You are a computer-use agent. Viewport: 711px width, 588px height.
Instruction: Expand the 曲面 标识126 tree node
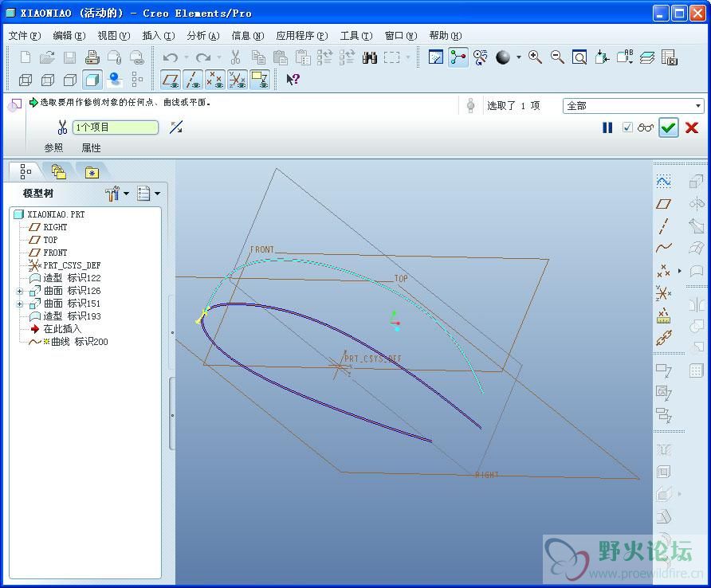click(19, 291)
